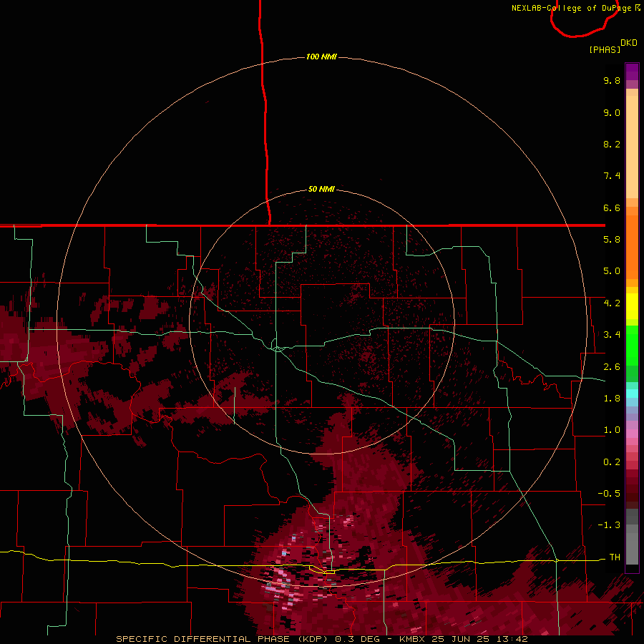Click the [PHAS] units label
This screenshot has width=644, height=644.
pyautogui.click(x=605, y=49)
